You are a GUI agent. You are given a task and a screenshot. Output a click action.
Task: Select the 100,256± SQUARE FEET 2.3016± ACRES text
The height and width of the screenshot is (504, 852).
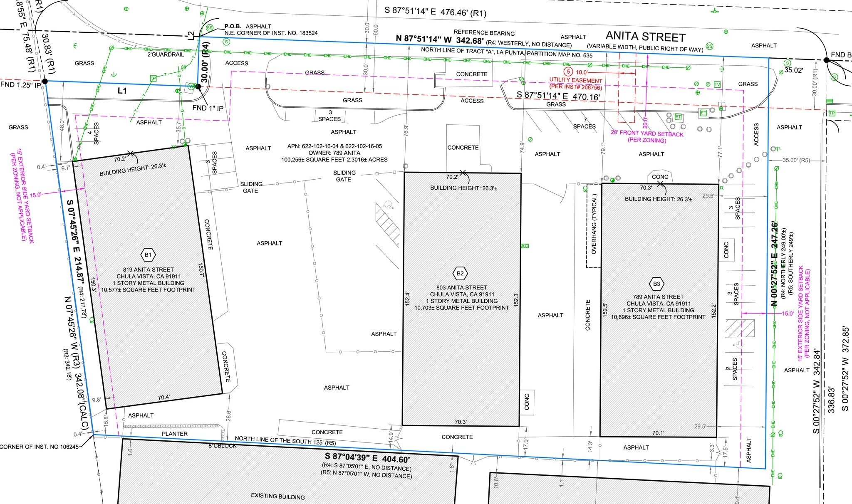[334, 160]
